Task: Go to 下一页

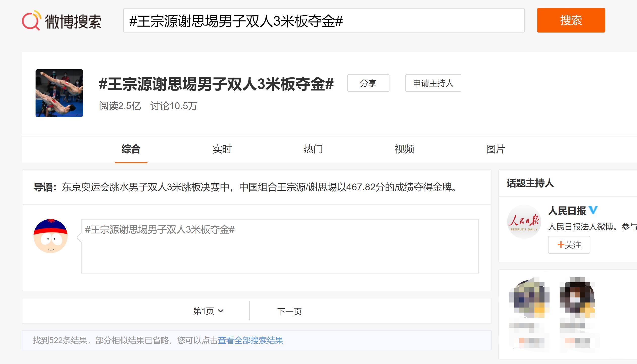Action: coord(289,311)
